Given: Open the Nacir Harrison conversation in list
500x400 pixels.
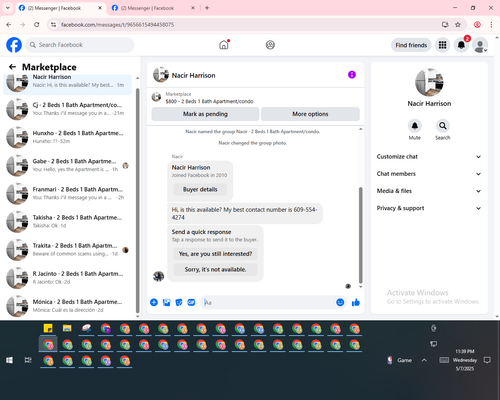Looking at the screenshot, I should tap(67, 83).
